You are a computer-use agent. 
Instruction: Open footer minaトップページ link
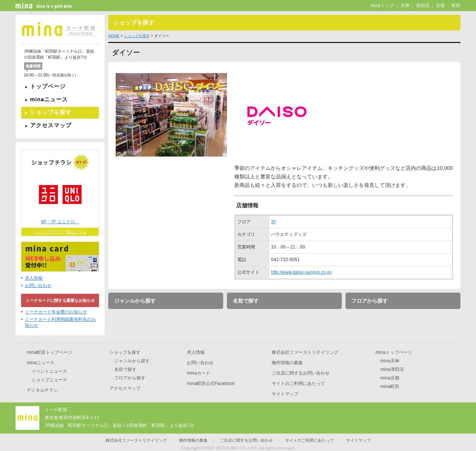pos(394,352)
